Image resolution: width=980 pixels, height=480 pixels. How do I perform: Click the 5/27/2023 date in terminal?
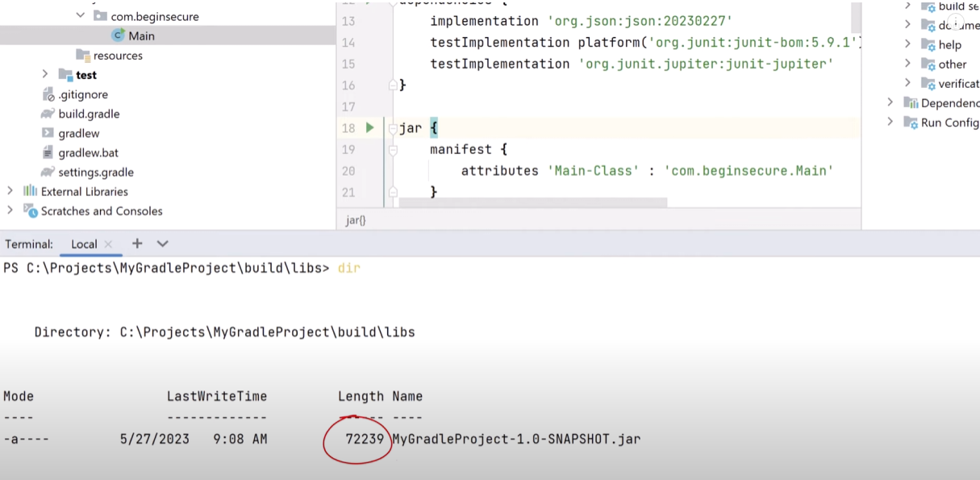coord(154,440)
